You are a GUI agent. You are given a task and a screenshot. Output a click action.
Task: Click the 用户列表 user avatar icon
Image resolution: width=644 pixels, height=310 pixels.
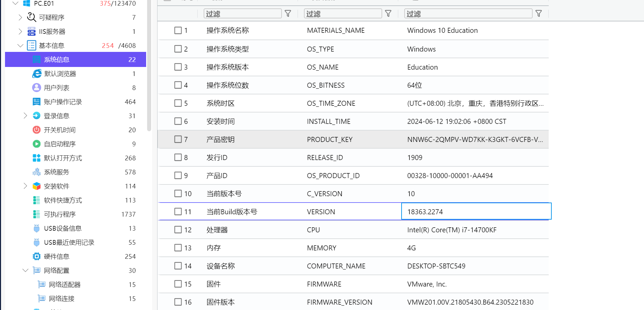point(36,87)
